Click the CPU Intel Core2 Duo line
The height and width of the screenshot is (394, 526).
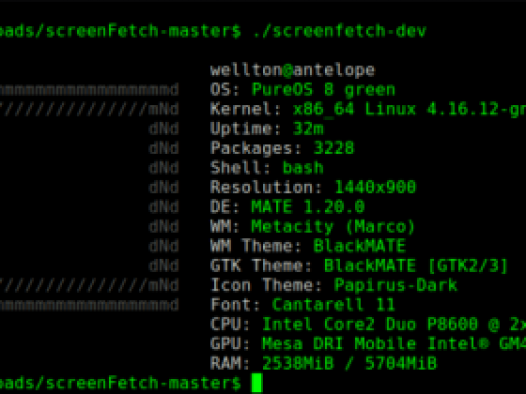point(368,324)
